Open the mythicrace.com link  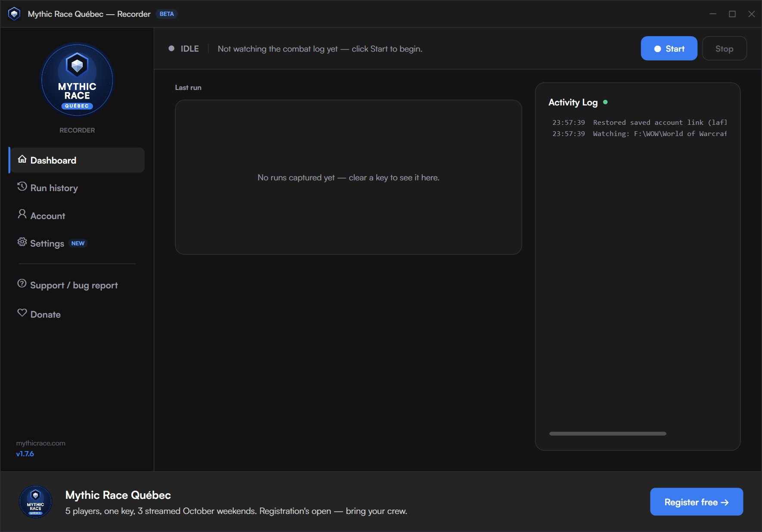(x=41, y=443)
